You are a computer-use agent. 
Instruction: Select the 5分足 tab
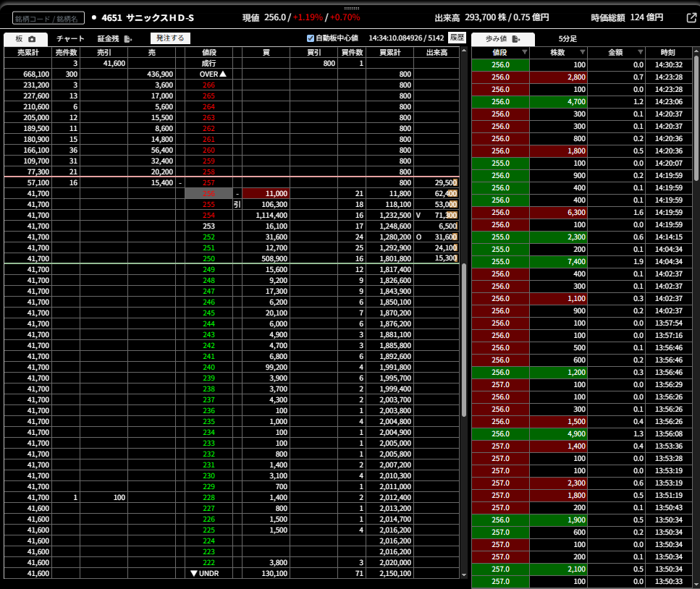568,39
